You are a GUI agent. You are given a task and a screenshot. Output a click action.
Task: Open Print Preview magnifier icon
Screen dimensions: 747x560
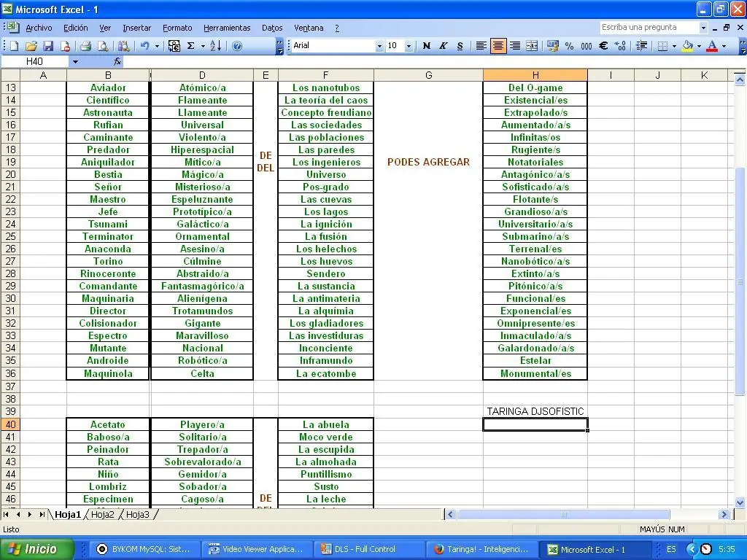103,46
